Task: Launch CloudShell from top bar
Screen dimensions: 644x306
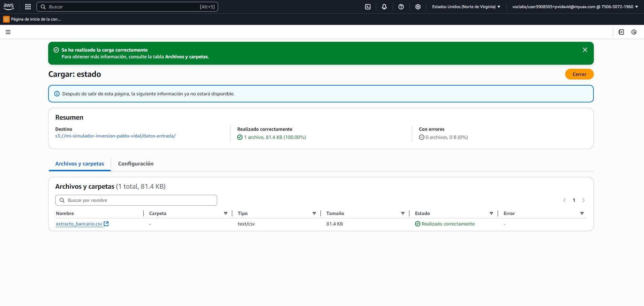Action: coord(368,7)
